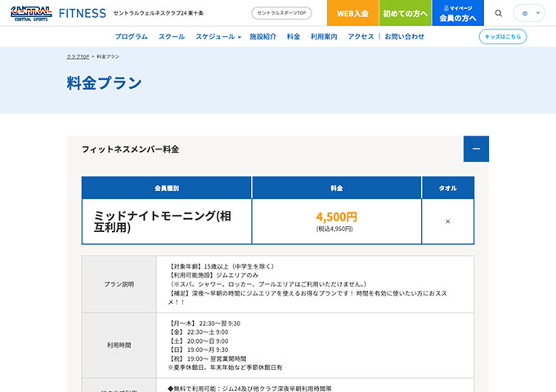The image size is (556, 392).
Task: Click the 【土】 20:00〜日 9:00 line
Action: click(x=199, y=341)
